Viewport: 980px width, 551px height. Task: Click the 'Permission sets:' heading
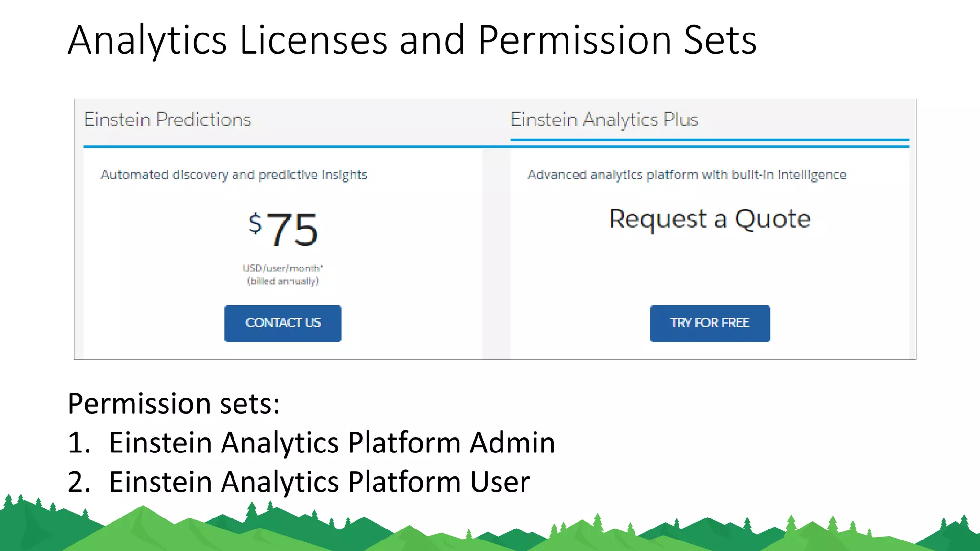pos(174,404)
